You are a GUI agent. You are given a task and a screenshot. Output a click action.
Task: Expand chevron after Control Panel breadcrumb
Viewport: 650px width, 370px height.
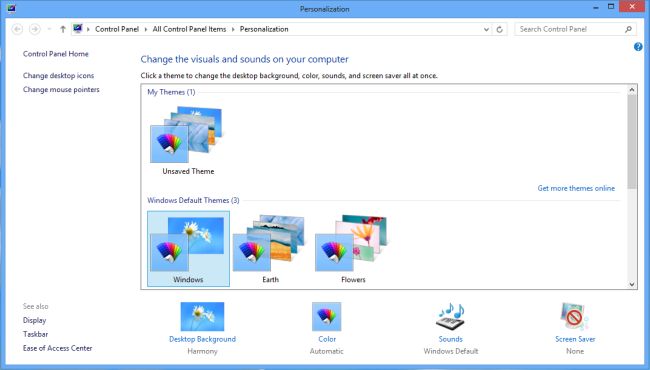click(x=146, y=29)
